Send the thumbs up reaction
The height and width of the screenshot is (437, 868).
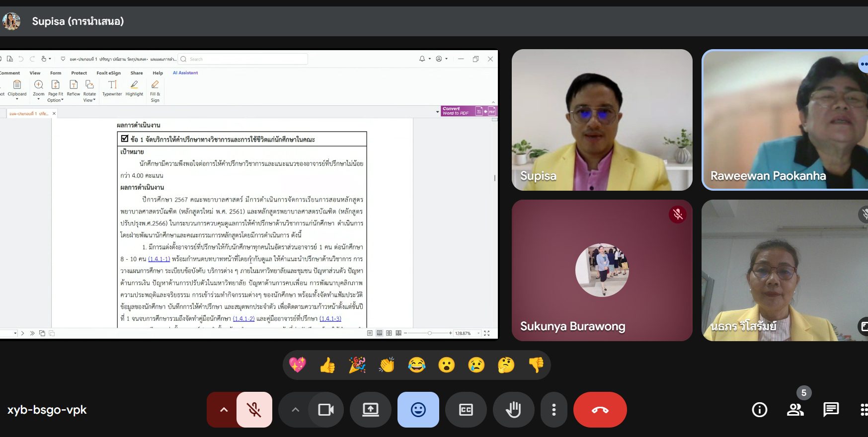coord(327,365)
